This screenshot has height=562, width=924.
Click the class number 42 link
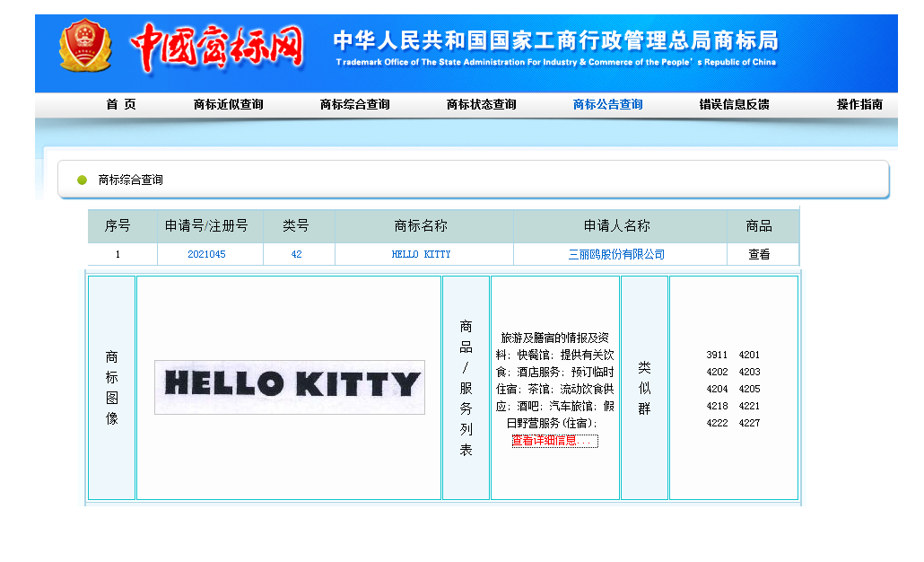click(296, 254)
